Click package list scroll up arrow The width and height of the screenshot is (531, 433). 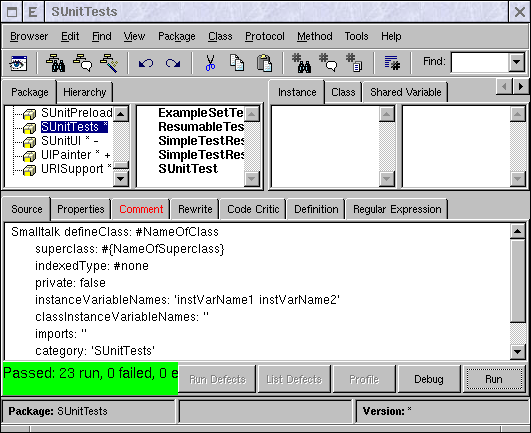[121, 114]
